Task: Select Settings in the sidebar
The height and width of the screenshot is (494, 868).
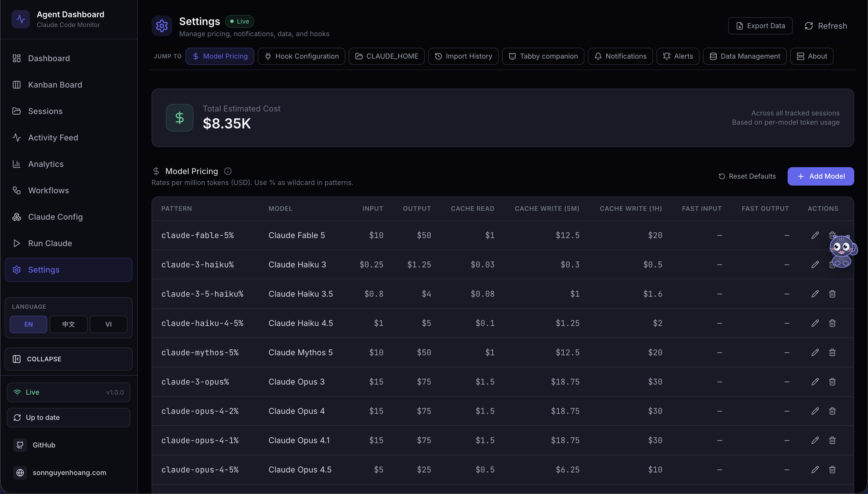Action: click(x=69, y=270)
